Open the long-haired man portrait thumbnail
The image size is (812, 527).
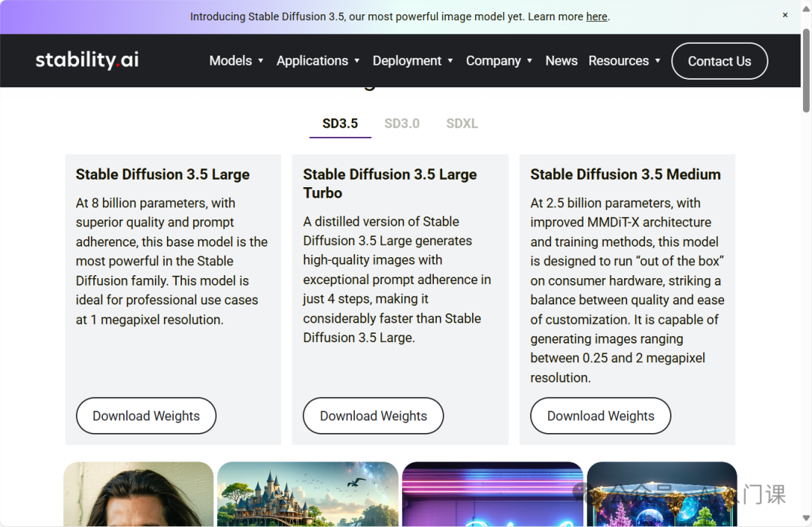click(138, 494)
